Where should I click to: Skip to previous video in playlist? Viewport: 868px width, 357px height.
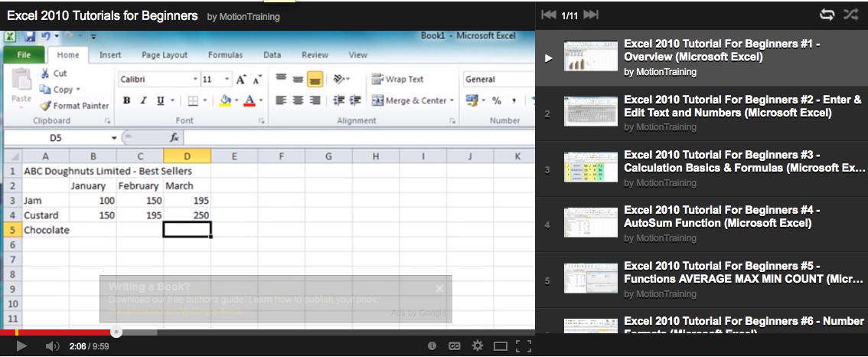tap(549, 15)
